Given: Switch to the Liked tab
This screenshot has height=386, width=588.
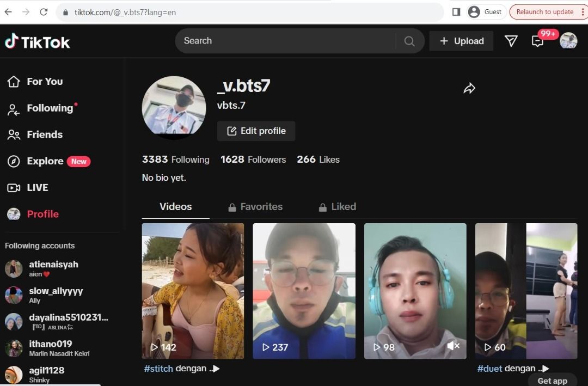Looking at the screenshot, I should [337, 207].
